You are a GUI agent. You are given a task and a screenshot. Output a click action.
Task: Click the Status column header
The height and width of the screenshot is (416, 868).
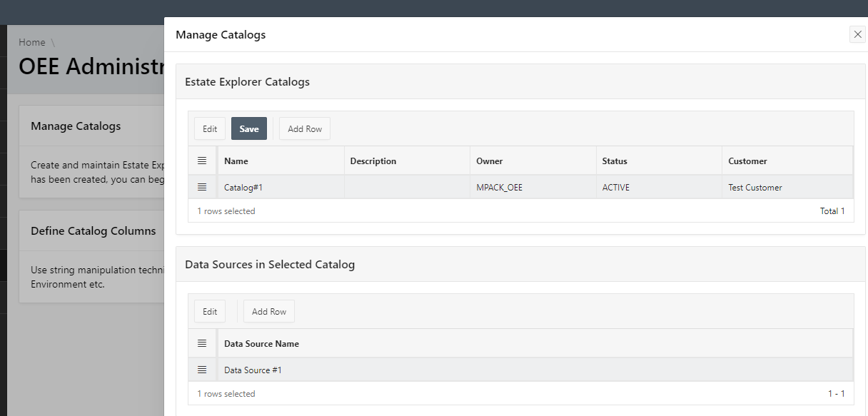tap(615, 161)
